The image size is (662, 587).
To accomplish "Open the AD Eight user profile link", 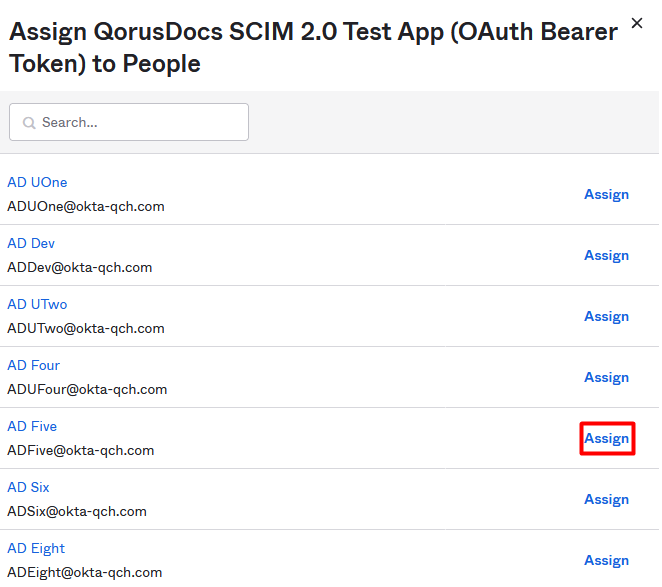I will point(36,548).
